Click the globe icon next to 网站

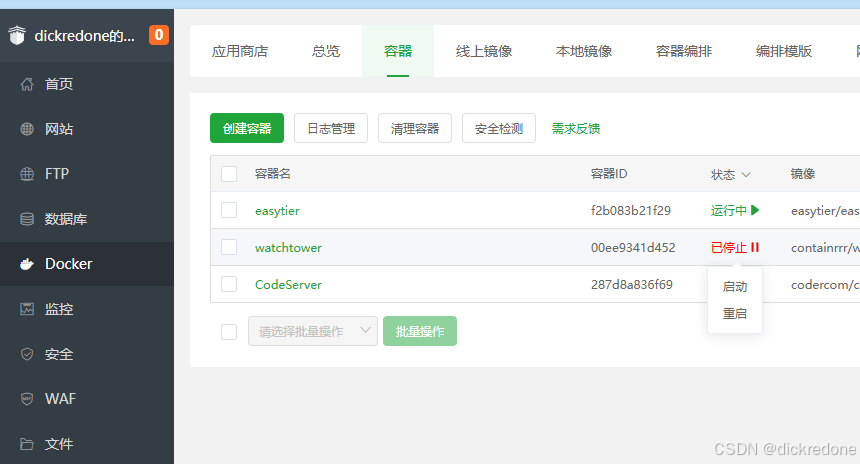tap(27, 129)
